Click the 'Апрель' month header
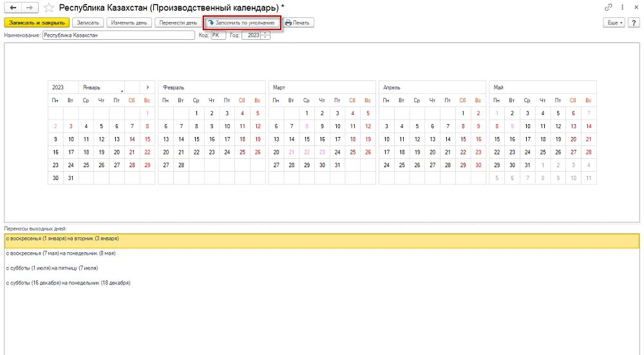This screenshot has width=644, height=355. coord(433,87)
